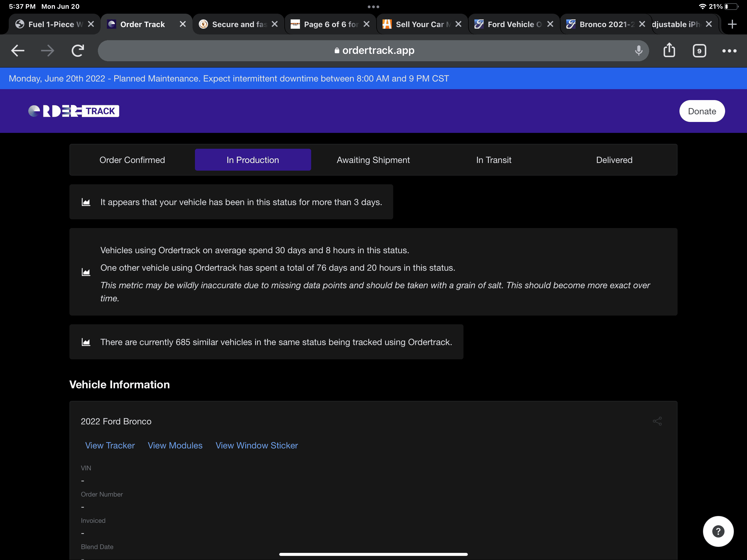Close the Secure and fast tab

275,24
